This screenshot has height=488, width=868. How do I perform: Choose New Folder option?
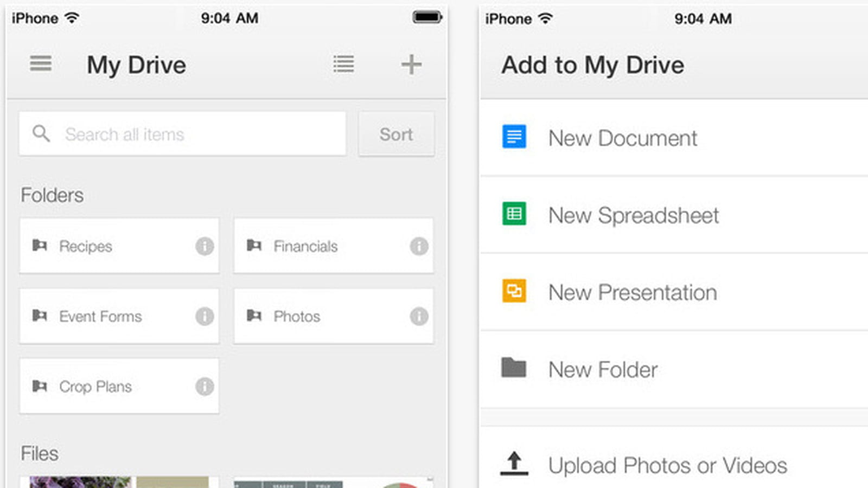coord(674,370)
